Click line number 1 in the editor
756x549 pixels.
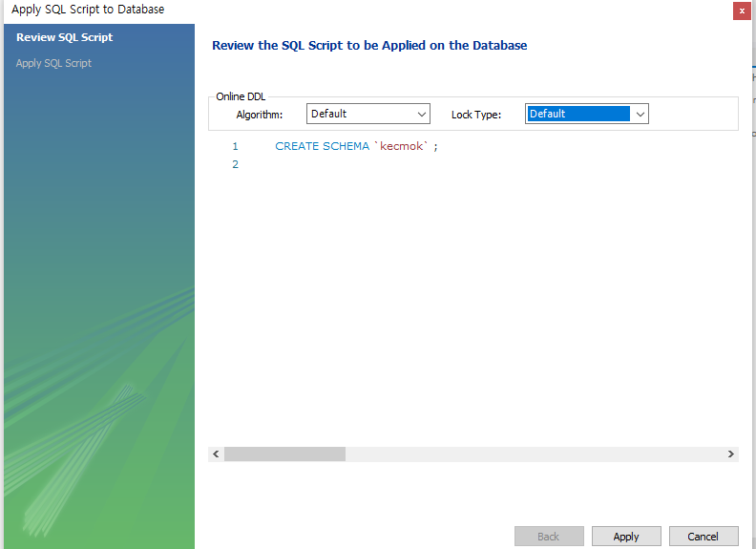tap(235, 146)
